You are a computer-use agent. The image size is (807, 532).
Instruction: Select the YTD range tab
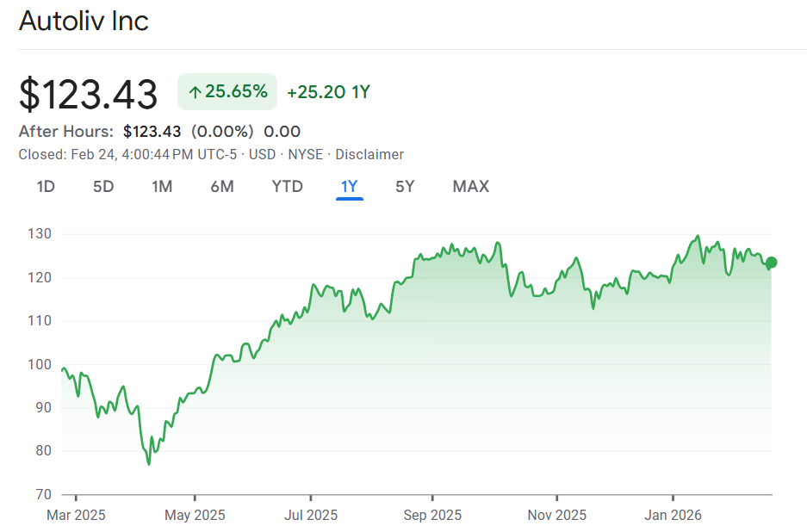click(287, 186)
